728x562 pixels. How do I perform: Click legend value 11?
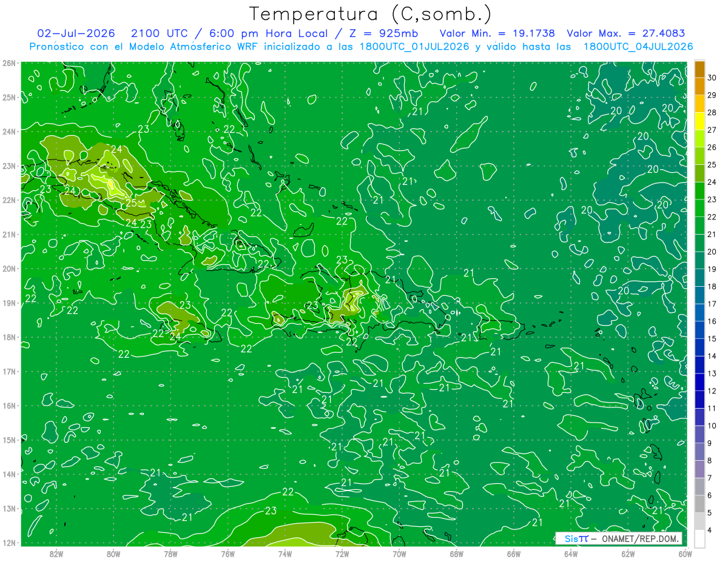(712, 409)
